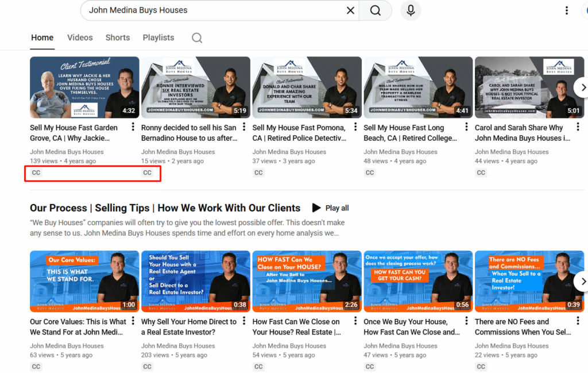Viewport: 588px width, 373px height.
Task: Open options menu for Pomona video
Action: (355, 127)
